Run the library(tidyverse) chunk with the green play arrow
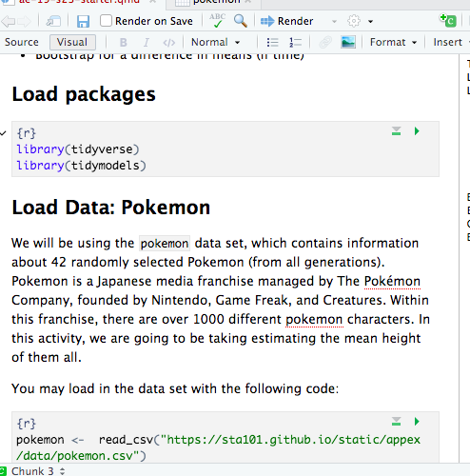This screenshot has width=470, height=476. pyautogui.click(x=417, y=131)
